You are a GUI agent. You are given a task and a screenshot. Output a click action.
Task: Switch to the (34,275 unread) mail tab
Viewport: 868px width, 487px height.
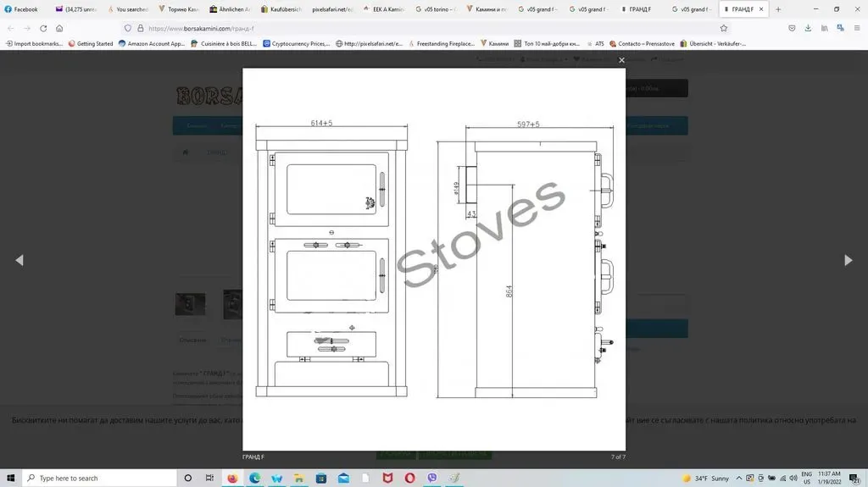75,9
